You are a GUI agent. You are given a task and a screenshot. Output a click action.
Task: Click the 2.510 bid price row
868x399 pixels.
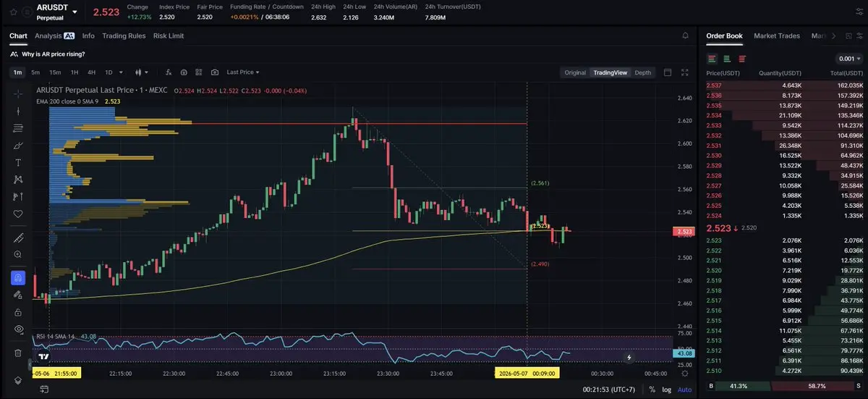(x=784, y=371)
